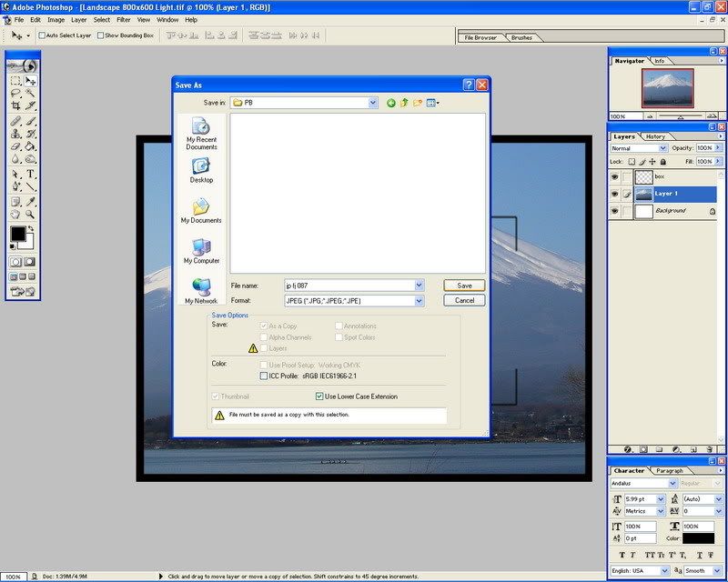
Task: Select the Type tool
Action: point(30,173)
